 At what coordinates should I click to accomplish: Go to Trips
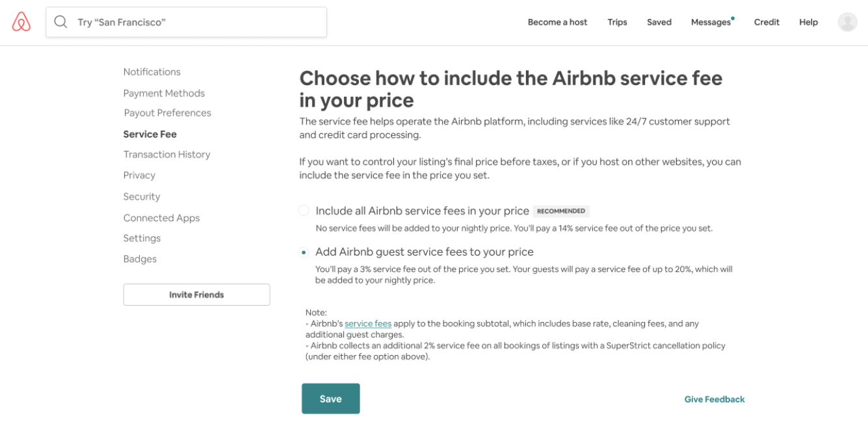(x=617, y=22)
